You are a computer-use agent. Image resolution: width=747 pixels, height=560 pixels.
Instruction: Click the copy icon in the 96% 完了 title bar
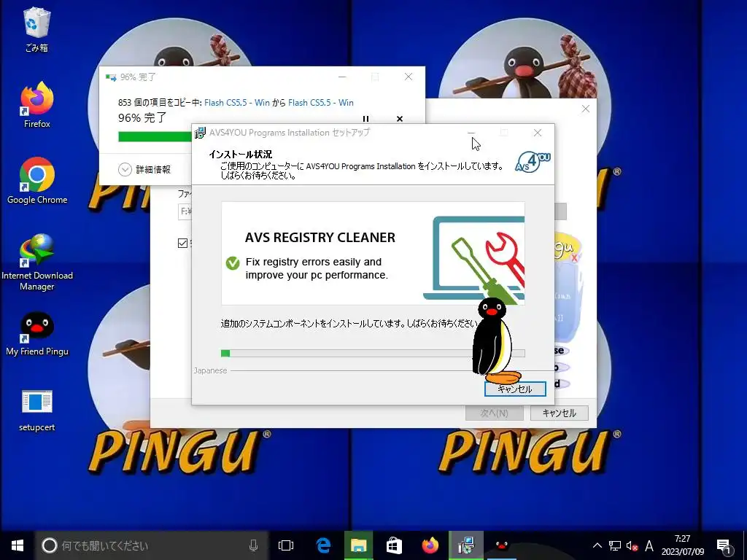tap(111, 77)
